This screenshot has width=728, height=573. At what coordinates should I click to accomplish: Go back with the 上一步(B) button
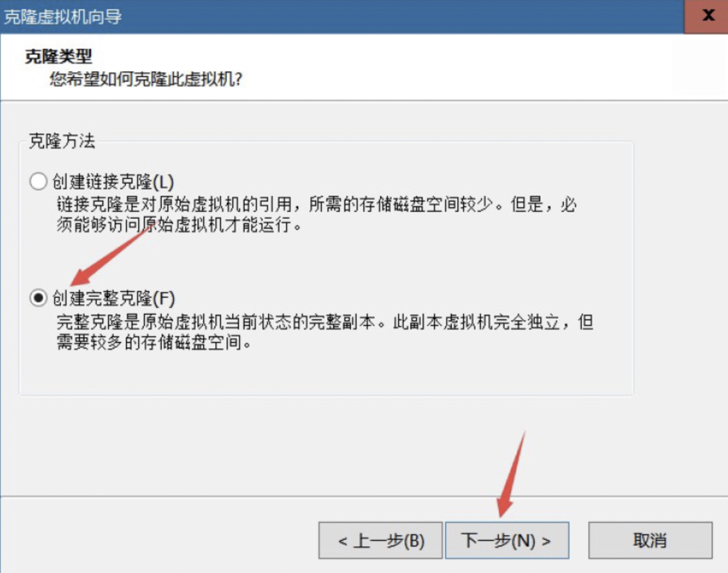[381, 541]
